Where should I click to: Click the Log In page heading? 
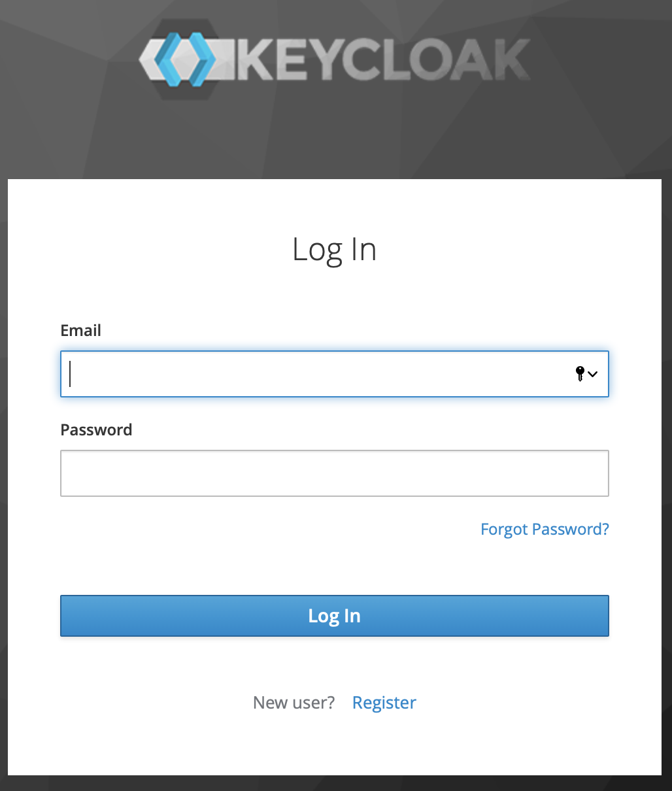pyautogui.click(x=335, y=250)
